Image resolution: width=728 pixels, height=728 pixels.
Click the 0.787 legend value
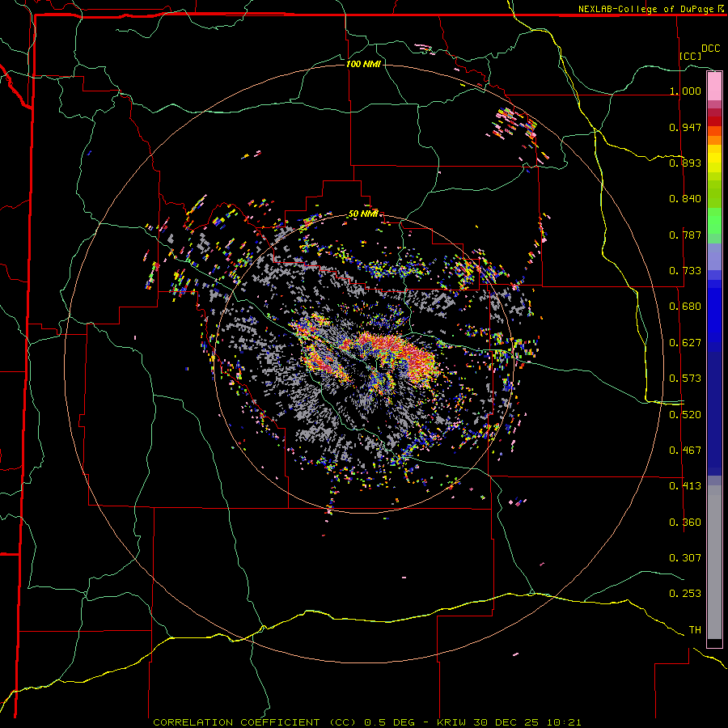pyautogui.click(x=685, y=235)
